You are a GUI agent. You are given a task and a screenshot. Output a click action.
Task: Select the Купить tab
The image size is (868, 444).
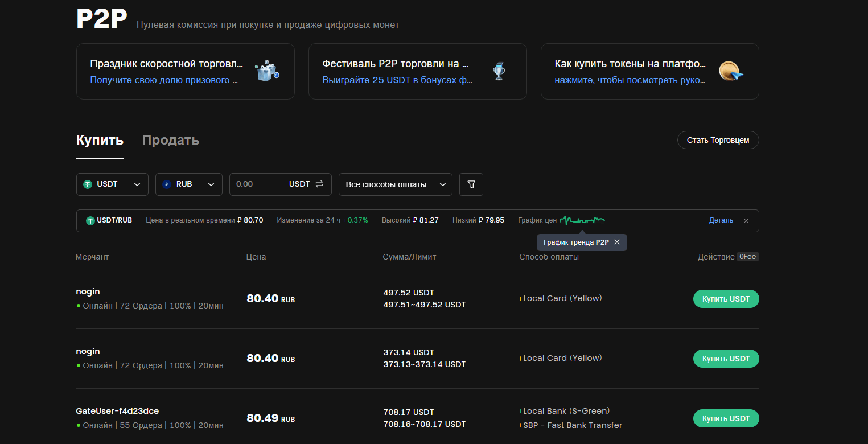point(100,140)
